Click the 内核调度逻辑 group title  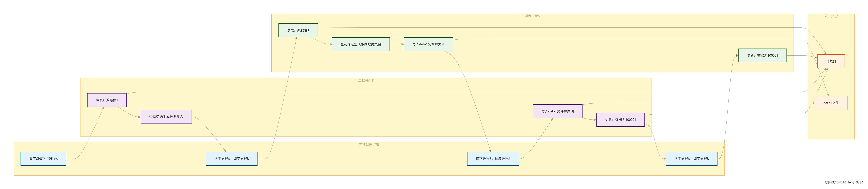[369, 145]
